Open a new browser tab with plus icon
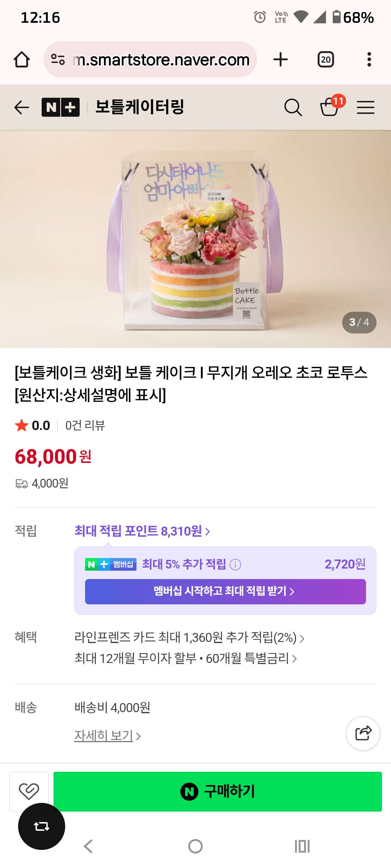This screenshot has width=391, height=868. coord(281,59)
